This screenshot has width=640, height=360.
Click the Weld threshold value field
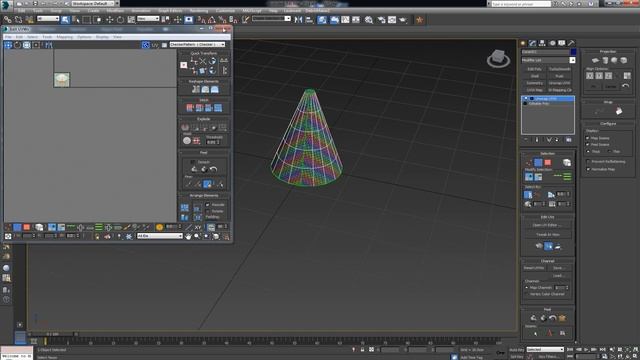click(212, 142)
